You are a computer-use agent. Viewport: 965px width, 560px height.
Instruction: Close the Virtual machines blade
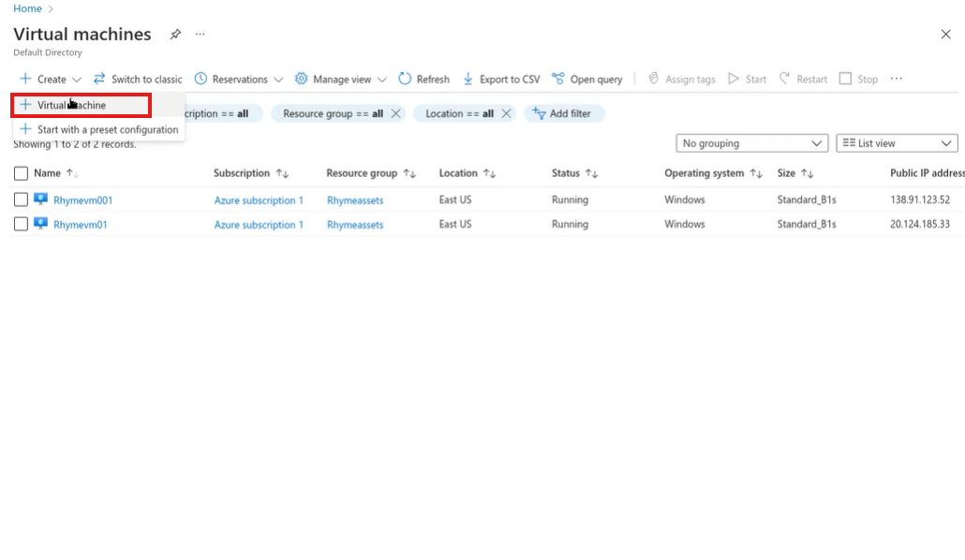point(946,35)
